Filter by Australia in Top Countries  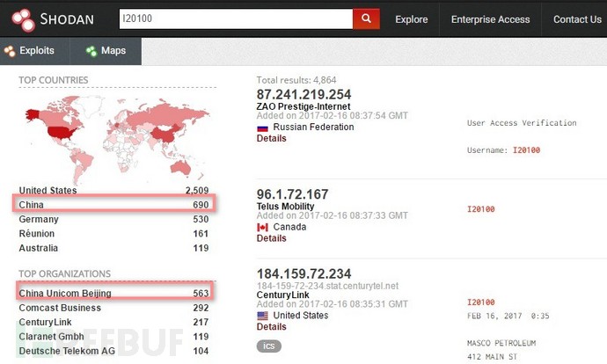[x=39, y=248]
